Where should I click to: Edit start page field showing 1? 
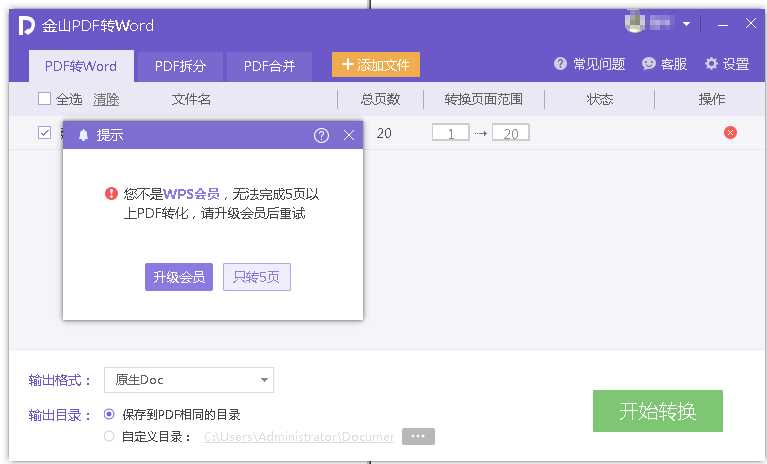tap(451, 133)
